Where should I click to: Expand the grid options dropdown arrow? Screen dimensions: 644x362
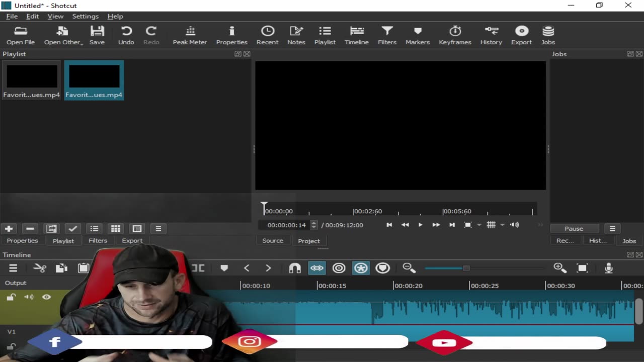pos(502,225)
